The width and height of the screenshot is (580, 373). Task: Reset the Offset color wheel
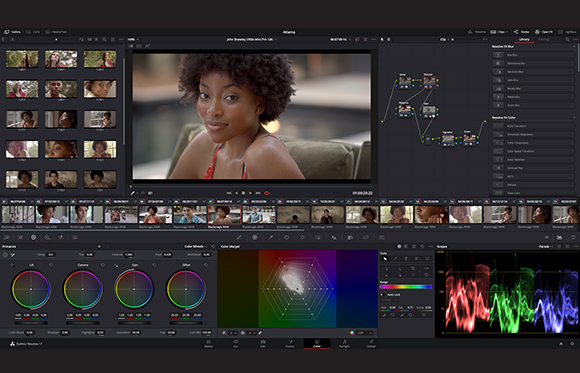pyautogui.click(x=206, y=265)
